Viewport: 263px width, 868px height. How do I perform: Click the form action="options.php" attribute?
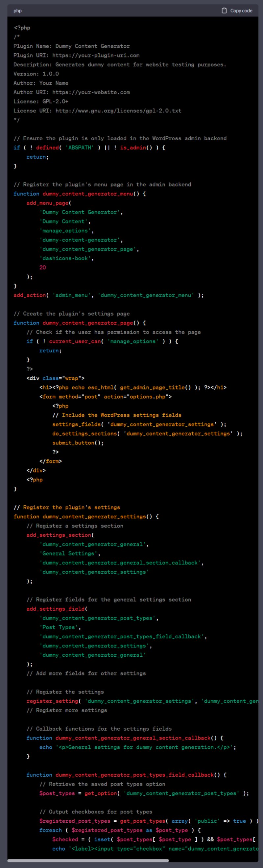pos(136,397)
